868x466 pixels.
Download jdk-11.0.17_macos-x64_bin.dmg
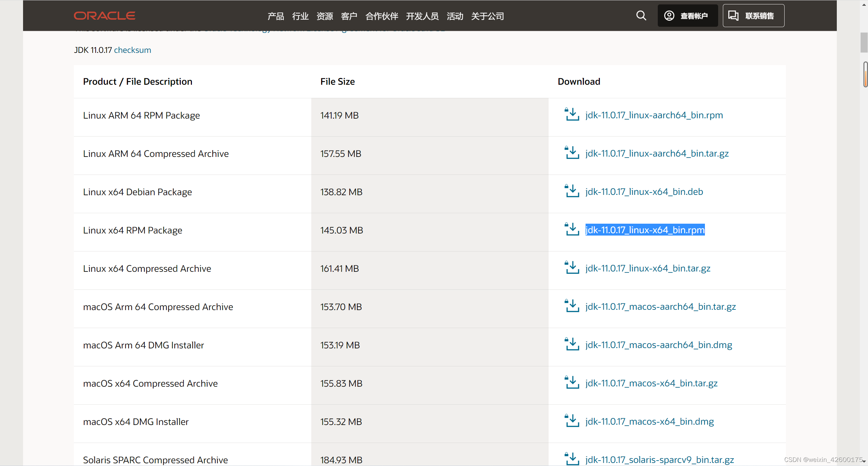click(650, 422)
